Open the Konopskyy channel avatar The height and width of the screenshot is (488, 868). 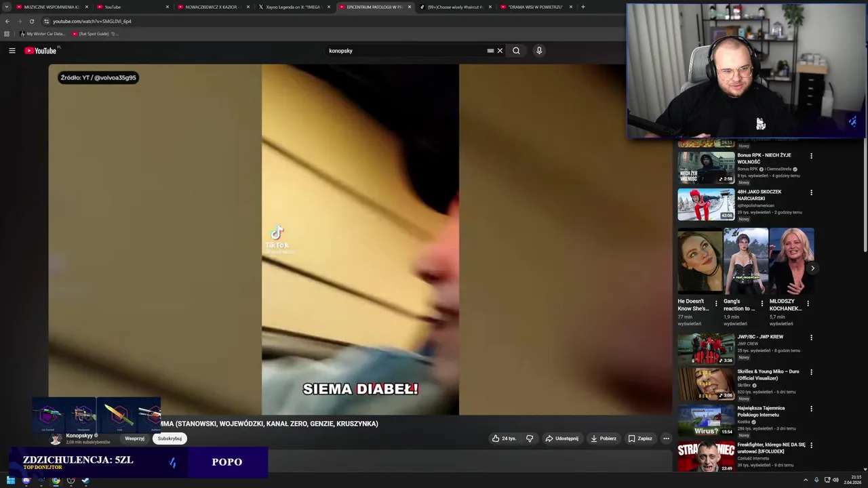pyautogui.click(x=56, y=439)
